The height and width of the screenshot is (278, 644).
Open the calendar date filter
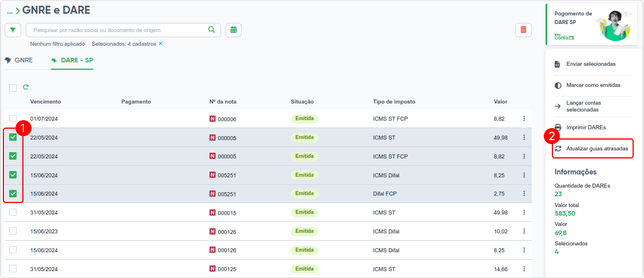click(234, 30)
